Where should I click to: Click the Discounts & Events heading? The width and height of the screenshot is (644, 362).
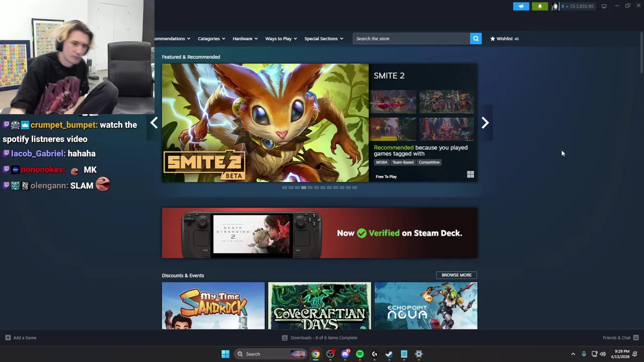[183, 276]
